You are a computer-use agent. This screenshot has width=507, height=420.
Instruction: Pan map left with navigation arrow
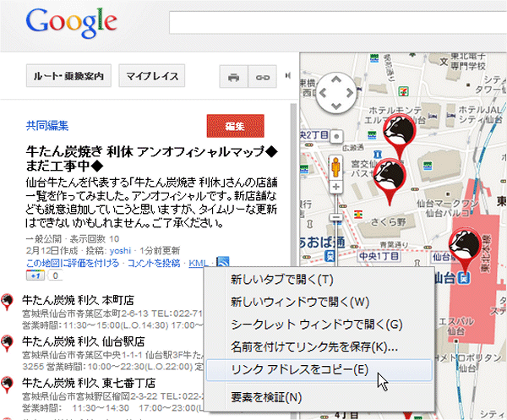tap(323, 93)
